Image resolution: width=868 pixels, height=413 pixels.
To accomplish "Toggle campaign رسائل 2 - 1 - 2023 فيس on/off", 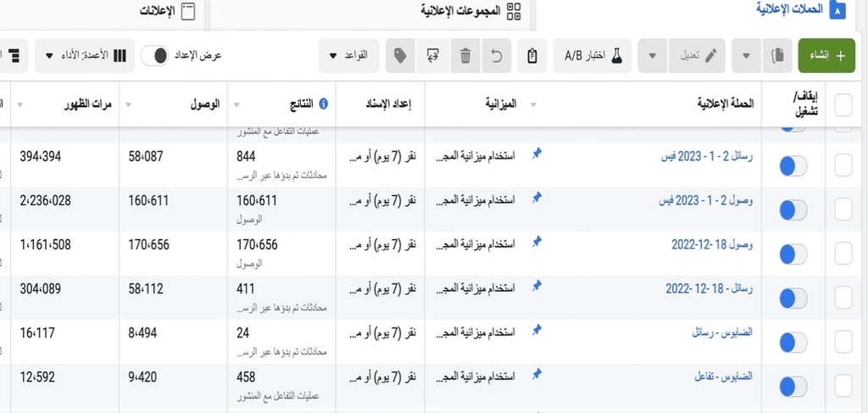I will click(x=793, y=165).
